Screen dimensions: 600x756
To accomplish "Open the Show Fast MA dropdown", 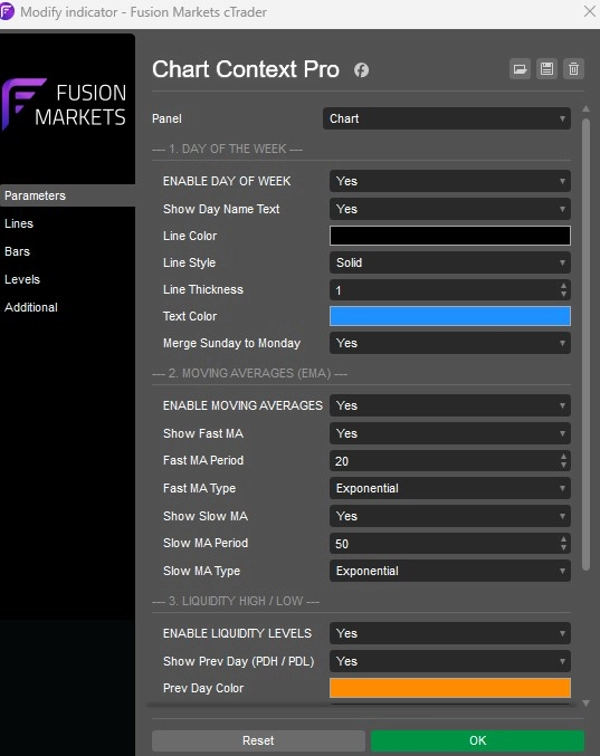I will pos(450,434).
